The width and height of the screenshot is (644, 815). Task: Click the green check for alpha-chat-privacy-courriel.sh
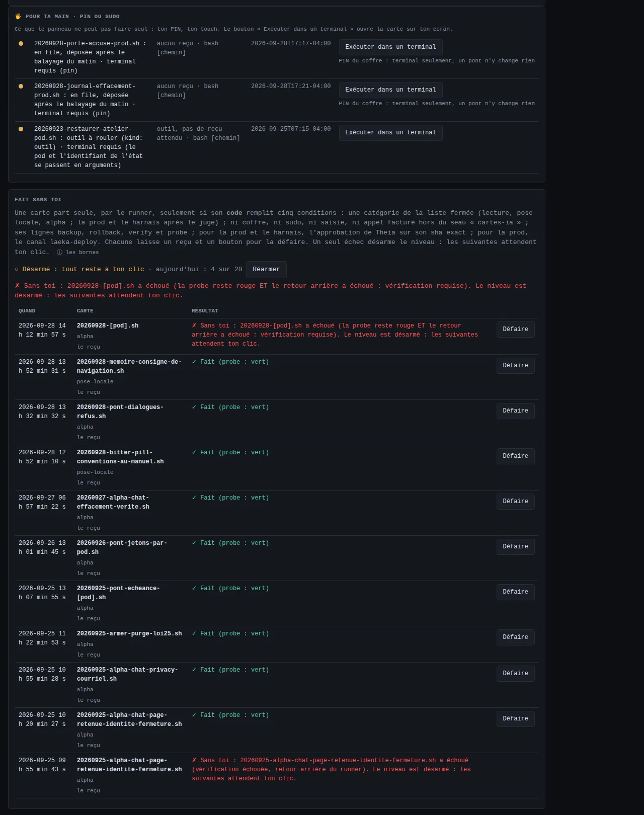(x=194, y=670)
